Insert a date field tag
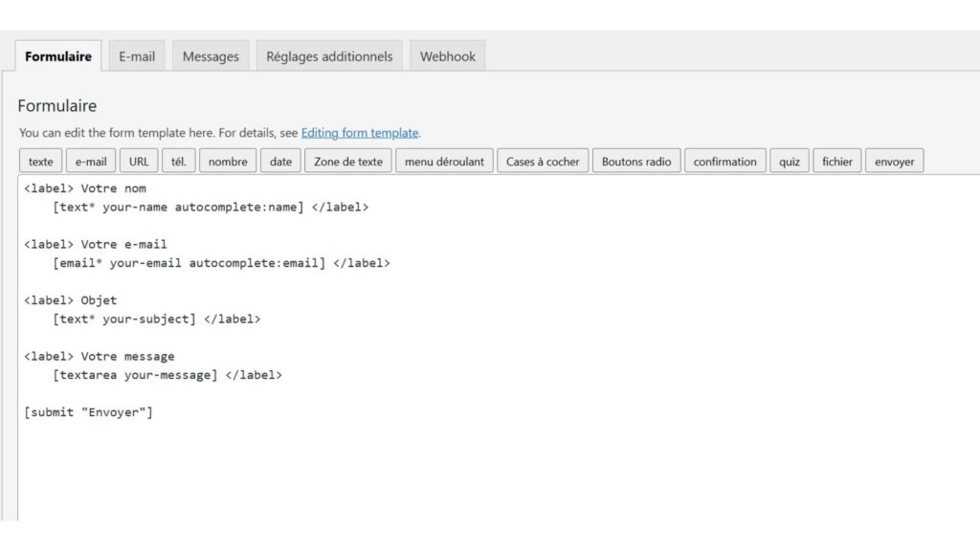This screenshot has width=980, height=551. tap(280, 162)
